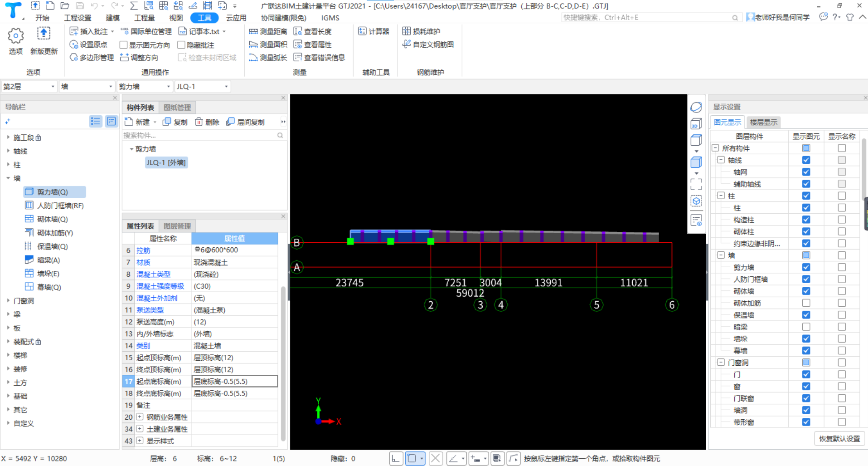Select the 测量弧长 arc tool

click(x=268, y=58)
